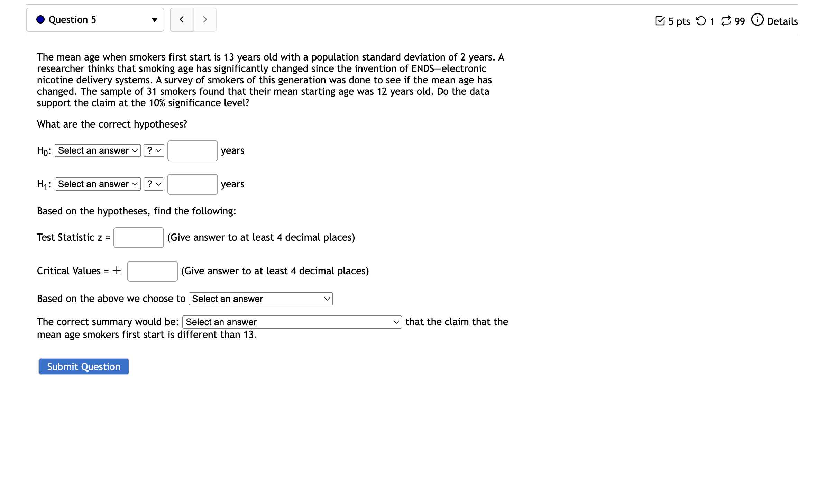Open the correct summary answer dropdown

292,322
